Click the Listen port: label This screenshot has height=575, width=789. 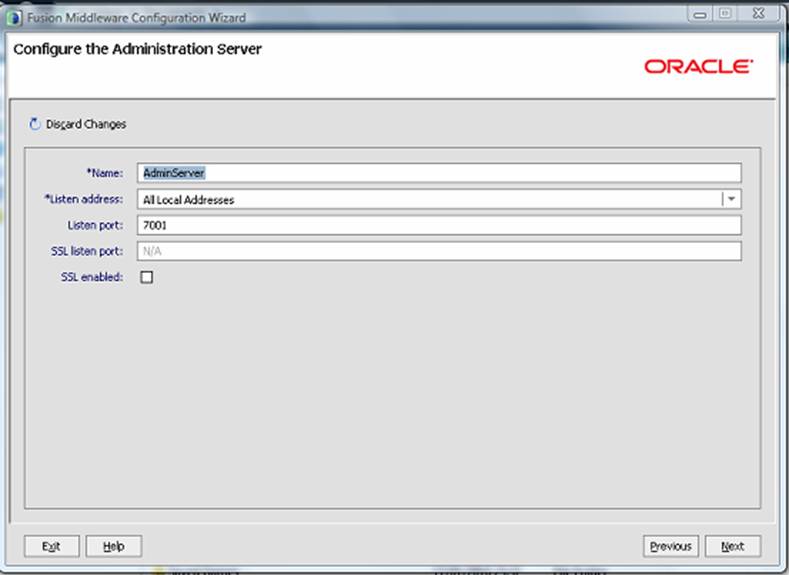point(95,225)
